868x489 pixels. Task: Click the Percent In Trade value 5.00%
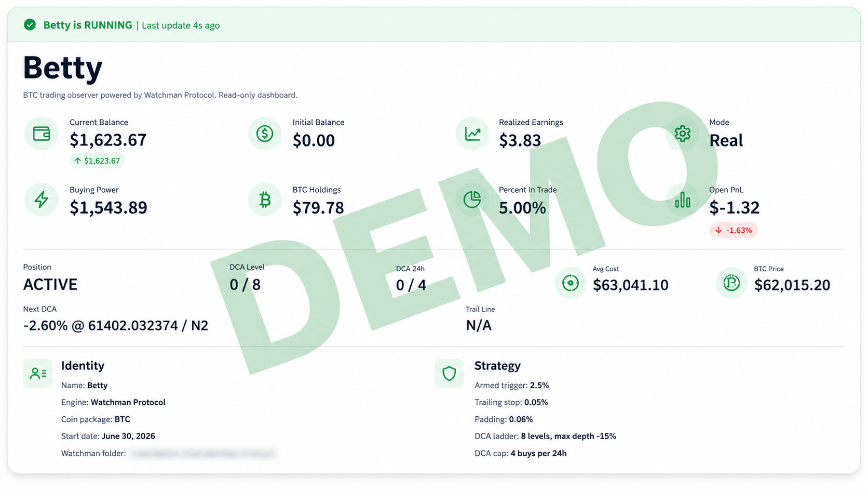tap(522, 208)
